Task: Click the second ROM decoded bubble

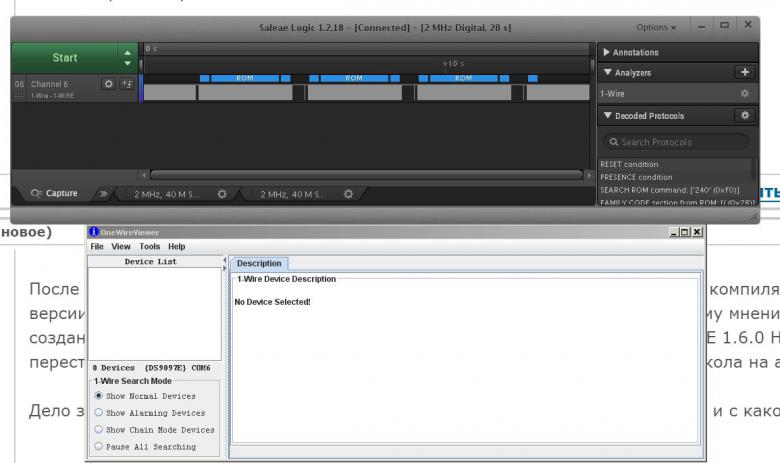Action: point(354,78)
